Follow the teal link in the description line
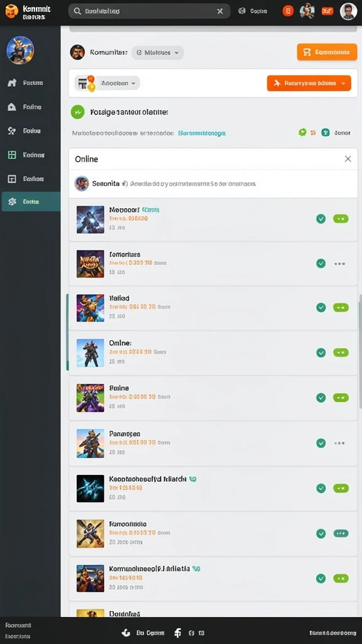The height and width of the screenshot is (644, 362). [x=202, y=133]
